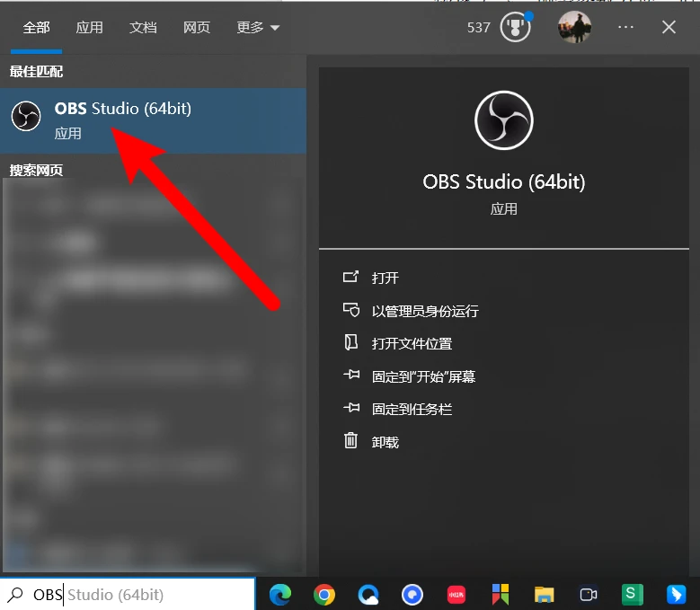
Task: Click the magnifier icon in search box
Action: tap(16, 595)
